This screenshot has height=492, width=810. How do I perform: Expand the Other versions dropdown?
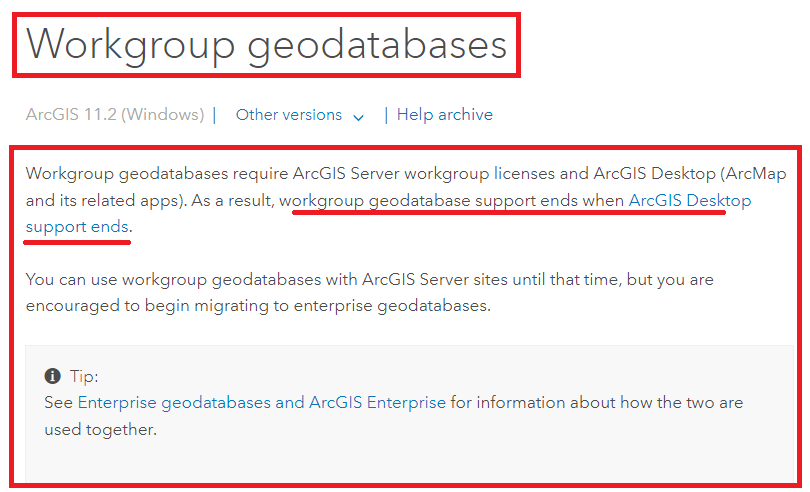(300, 115)
